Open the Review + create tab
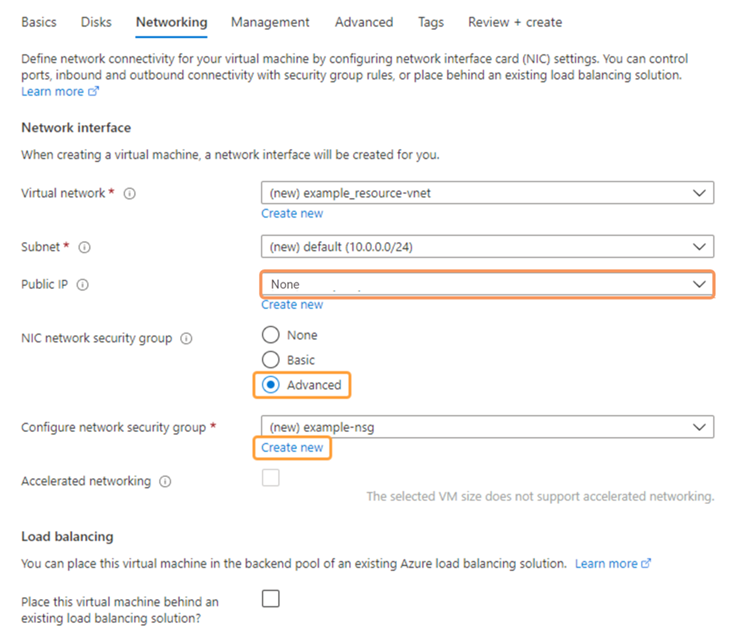 (515, 22)
